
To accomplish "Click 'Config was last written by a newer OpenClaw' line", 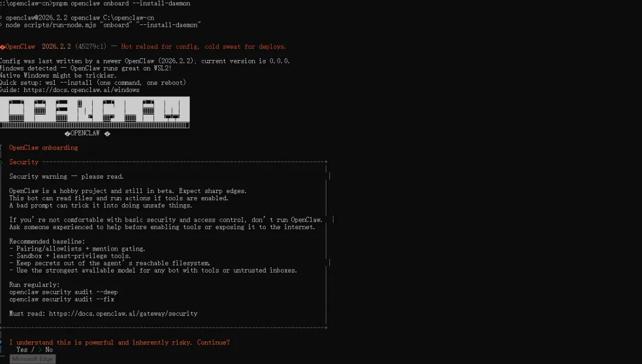I will [x=145, y=61].
